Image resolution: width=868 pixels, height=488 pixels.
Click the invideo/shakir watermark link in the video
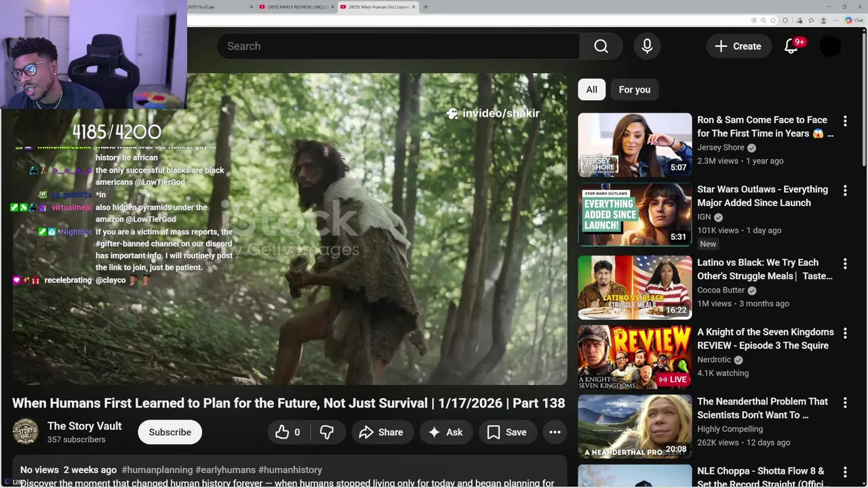[493, 113]
